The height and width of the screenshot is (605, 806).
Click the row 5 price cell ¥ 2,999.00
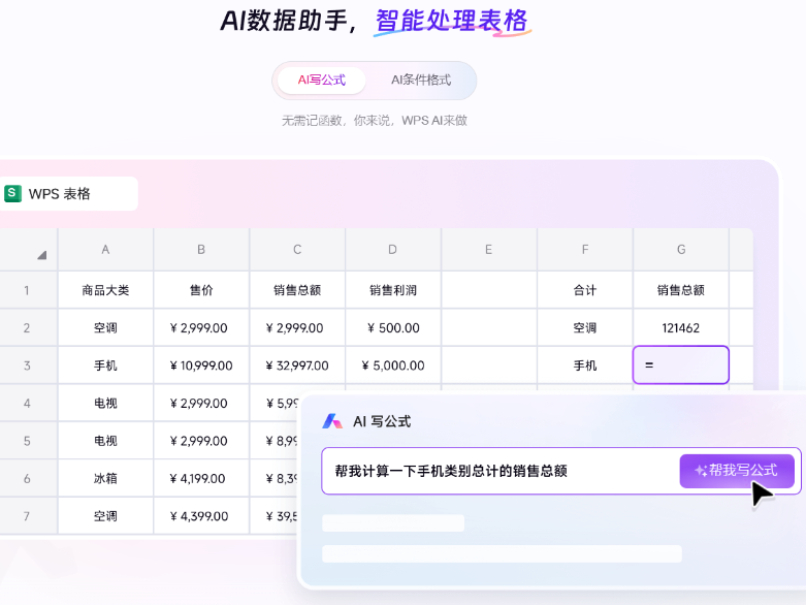point(202,441)
